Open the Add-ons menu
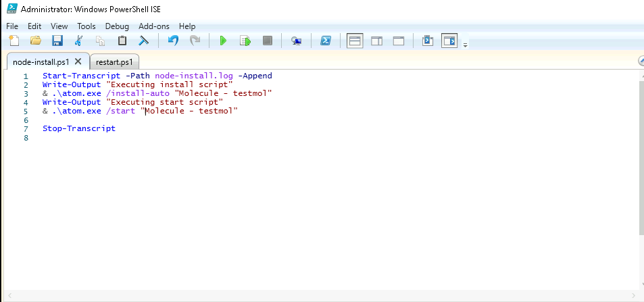This screenshot has width=644, height=302. pyautogui.click(x=154, y=26)
